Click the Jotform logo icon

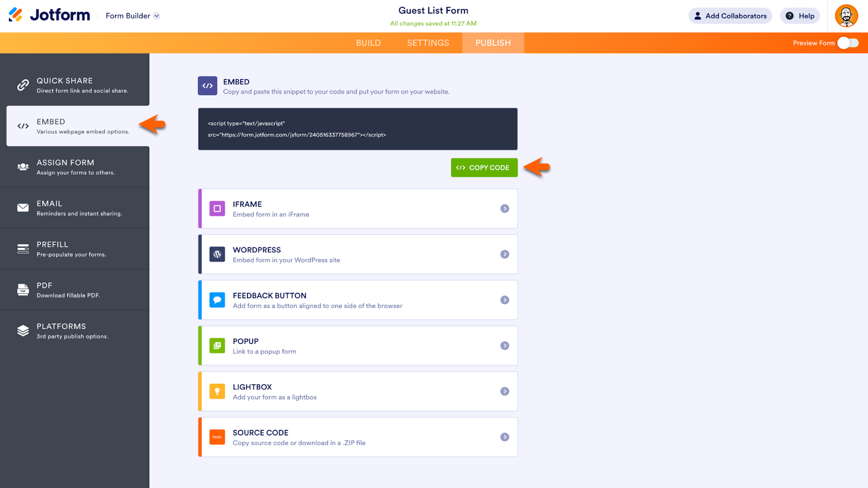[x=16, y=15]
